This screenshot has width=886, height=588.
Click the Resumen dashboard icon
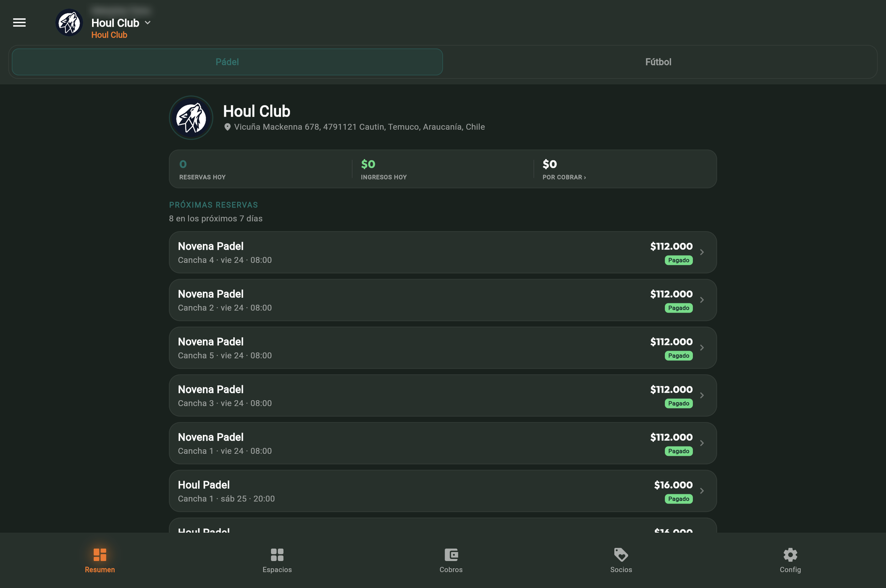(100, 555)
